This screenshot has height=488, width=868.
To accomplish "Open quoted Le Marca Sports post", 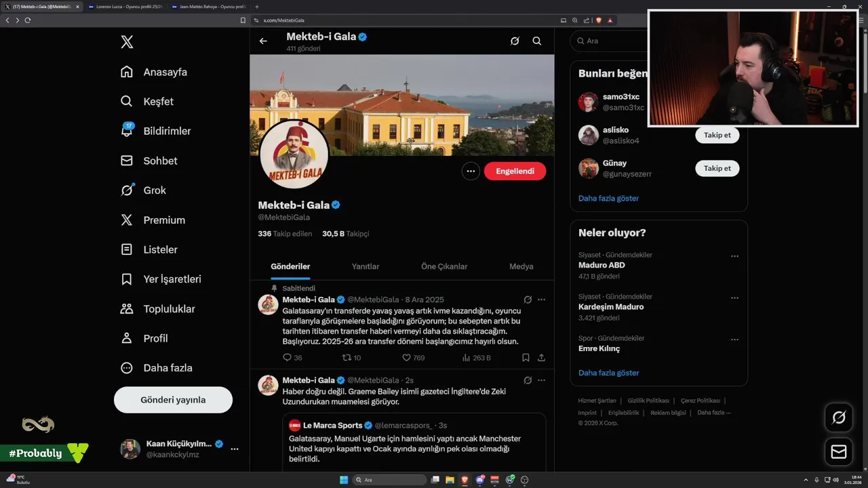I will (414, 442).
